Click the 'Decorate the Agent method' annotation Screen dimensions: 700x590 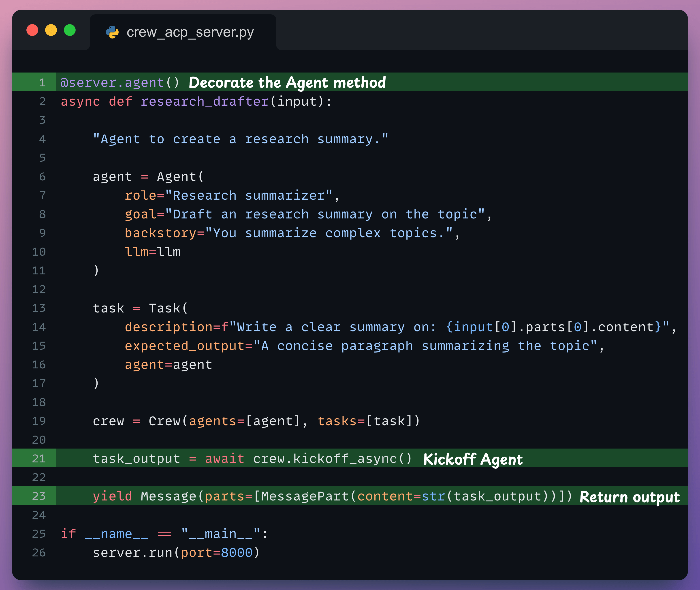(287, 83)
